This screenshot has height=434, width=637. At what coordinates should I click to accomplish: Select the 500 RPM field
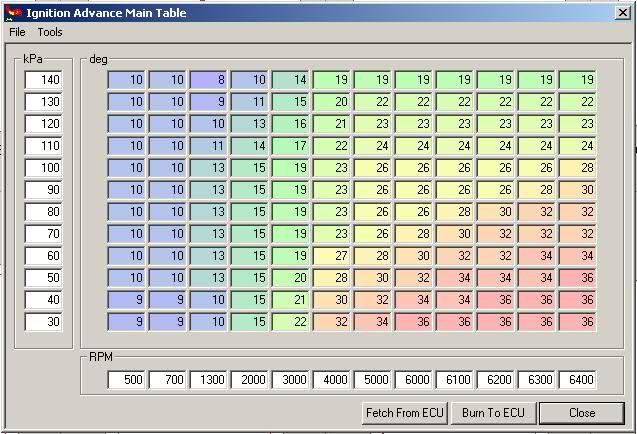(126, 380)
